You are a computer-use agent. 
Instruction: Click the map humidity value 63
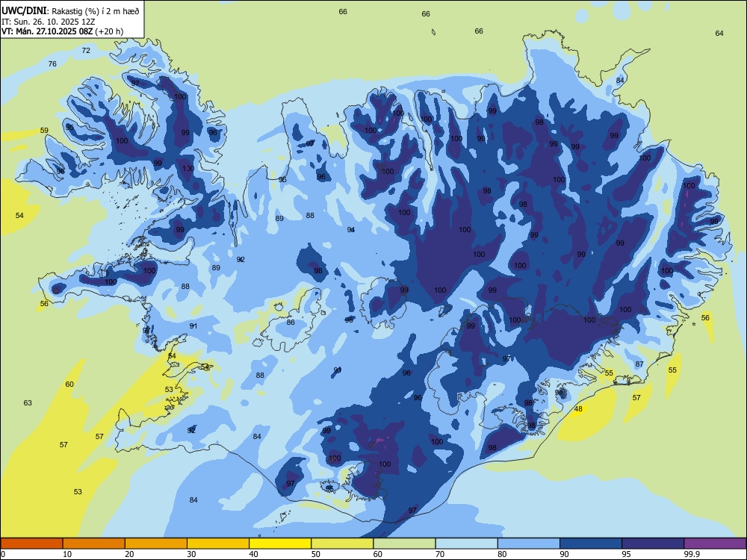28,403
